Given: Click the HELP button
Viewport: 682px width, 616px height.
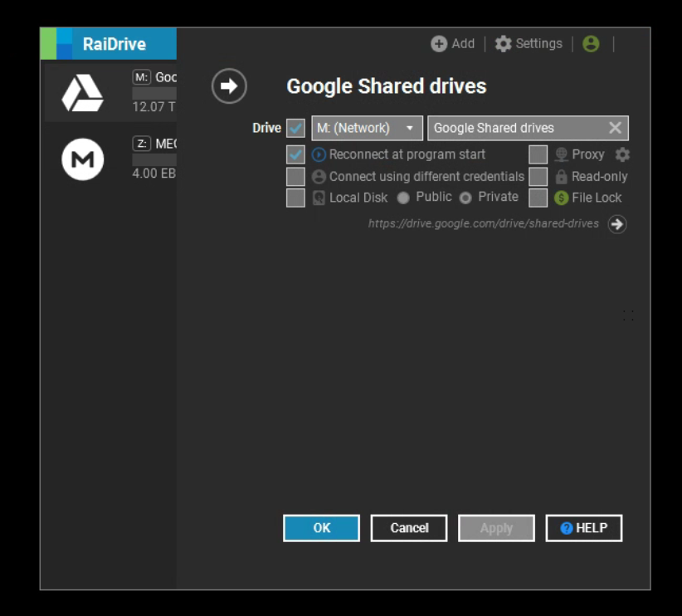Looking at the screenshot, I should click(x=583, y=528).
